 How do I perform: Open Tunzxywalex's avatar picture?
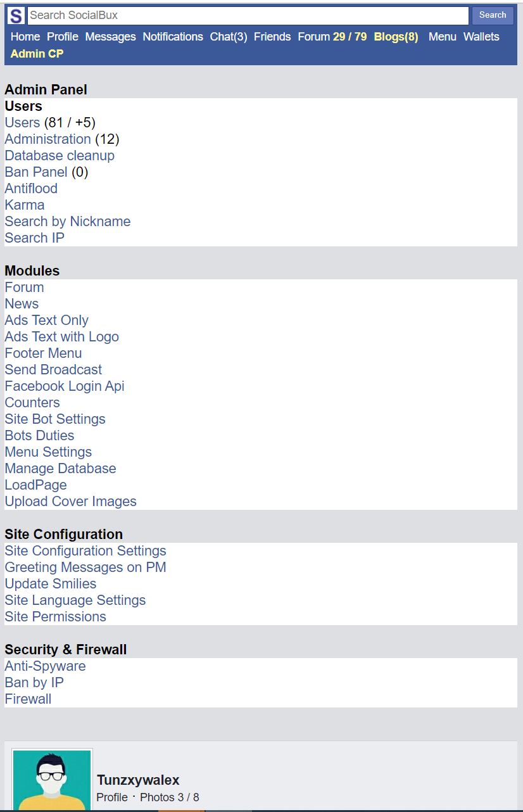pyautogui.click(x=53, y=780)
